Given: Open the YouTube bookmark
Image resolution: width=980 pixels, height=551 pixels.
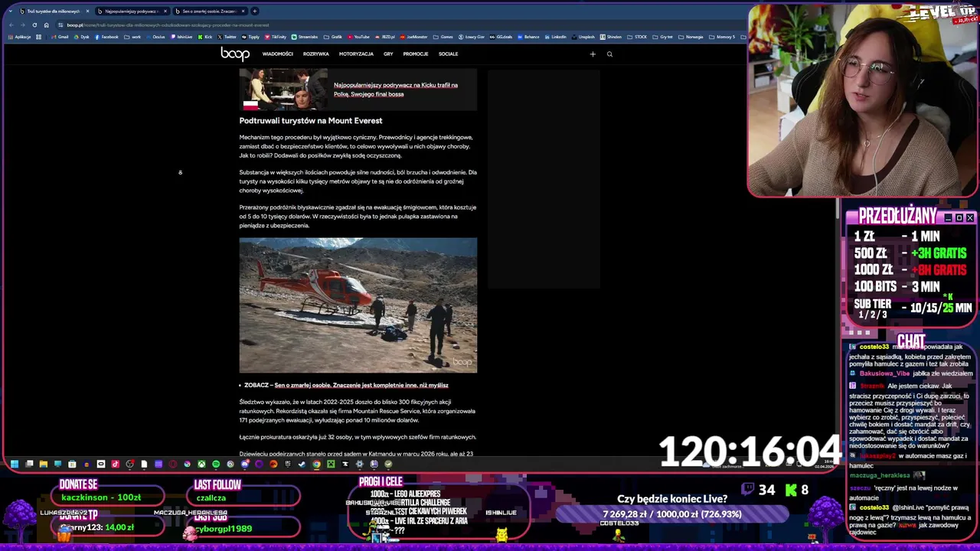Looking at the screenshot, I should (x=358, y=37).
